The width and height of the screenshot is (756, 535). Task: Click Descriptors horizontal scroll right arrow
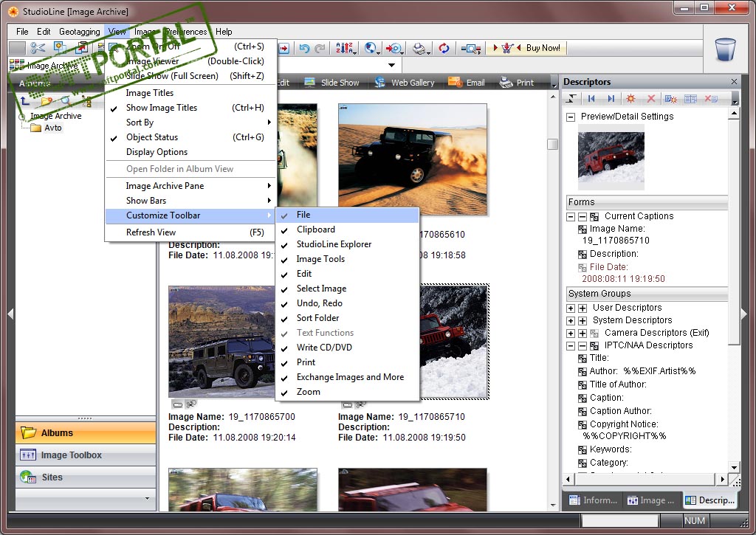click(x=722, y=479)
